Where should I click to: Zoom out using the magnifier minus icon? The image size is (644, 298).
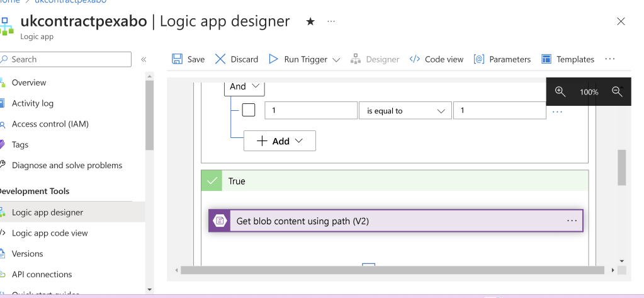pyautogui.click(x=617, y=91)
